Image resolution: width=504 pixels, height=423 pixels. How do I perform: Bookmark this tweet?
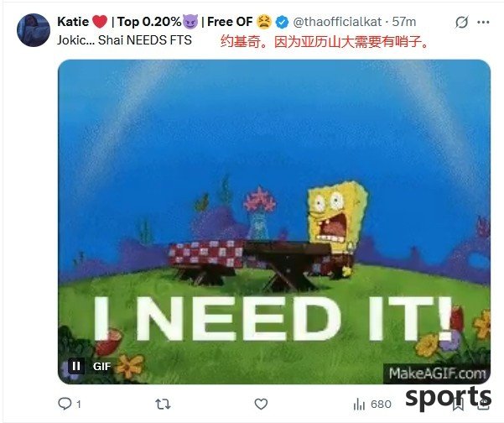coord(458,405)
